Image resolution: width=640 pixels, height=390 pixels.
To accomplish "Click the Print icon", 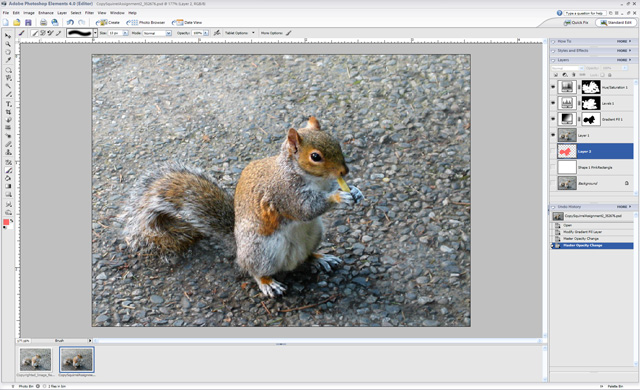I will 43,22.
